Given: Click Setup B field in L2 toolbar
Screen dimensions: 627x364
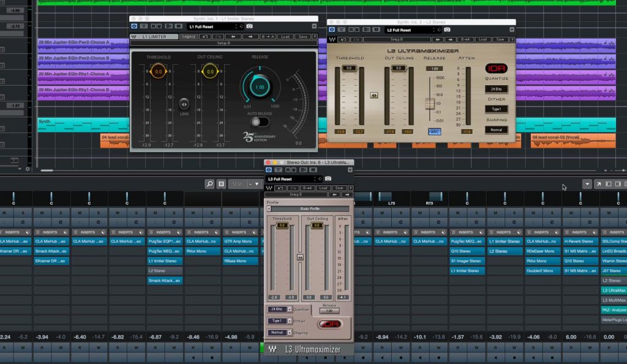Looking at the screenshot, I should coord(397,40).
